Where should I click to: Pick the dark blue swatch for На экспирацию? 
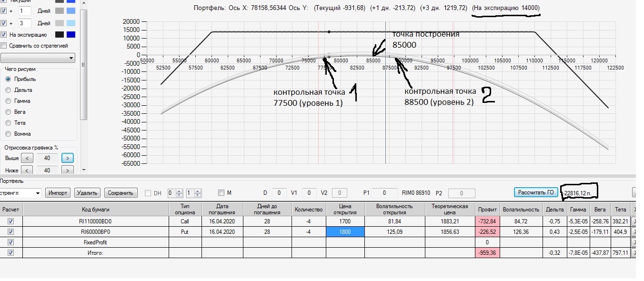[x=71, y=35]
